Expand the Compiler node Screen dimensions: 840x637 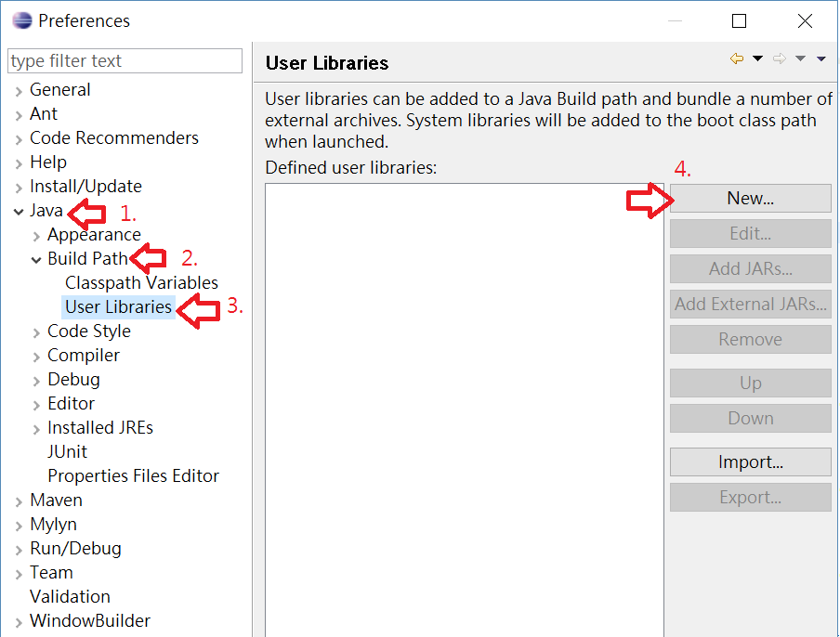(36, 357)
